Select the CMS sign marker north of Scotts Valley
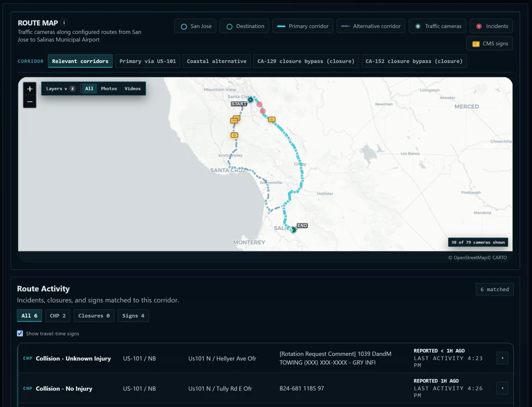This screenshot has width=532, height=407. 234,135
